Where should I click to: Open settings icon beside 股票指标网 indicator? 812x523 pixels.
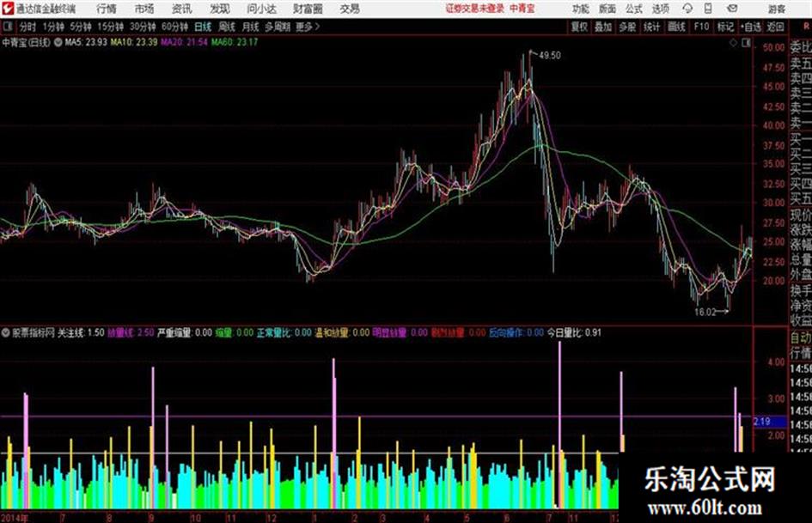pyautogui.click(x=6, y=332)
